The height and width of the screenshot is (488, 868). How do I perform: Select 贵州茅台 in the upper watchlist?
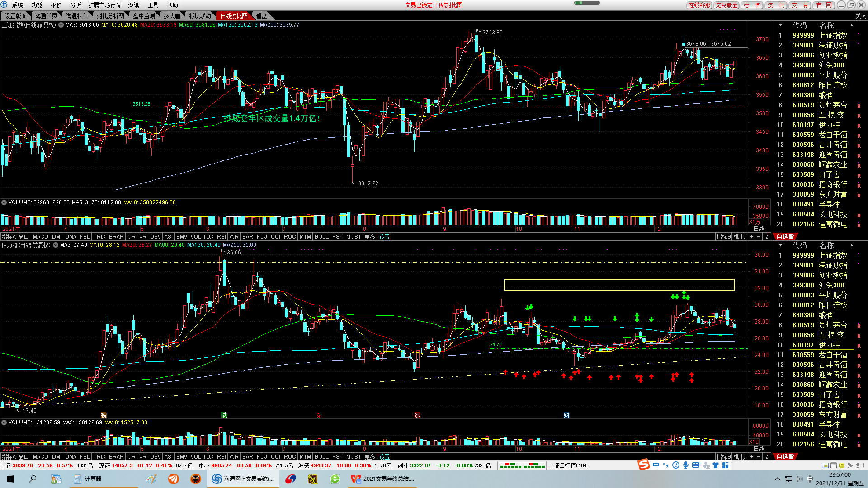[x=833, y=105]
